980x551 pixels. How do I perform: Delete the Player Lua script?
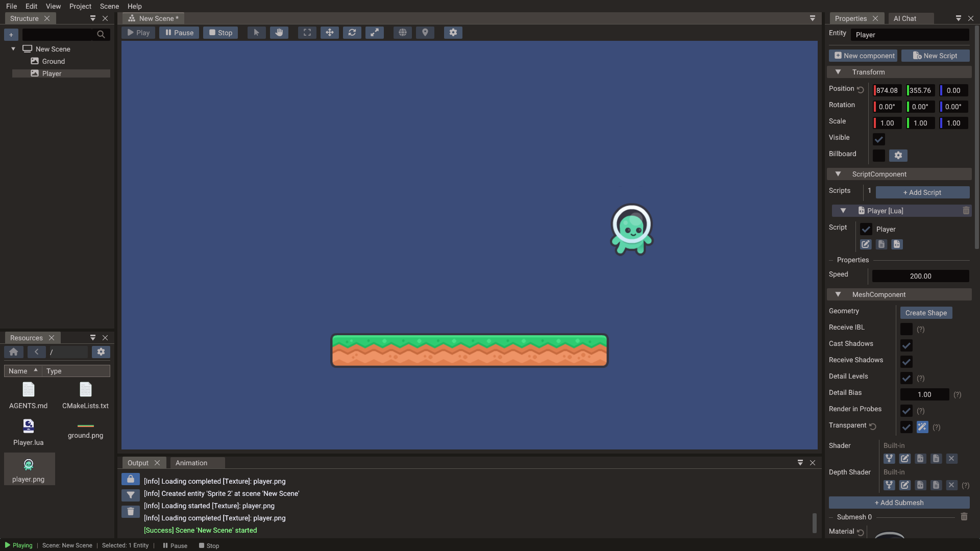(966, 211)
